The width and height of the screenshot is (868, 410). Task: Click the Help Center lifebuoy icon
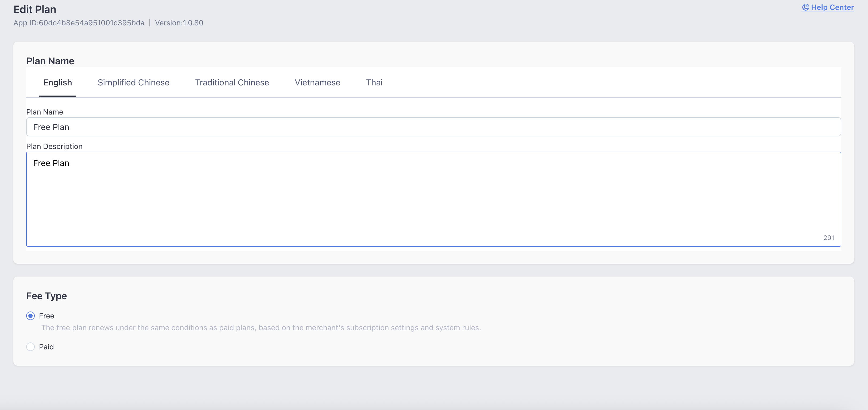(805, 7)
